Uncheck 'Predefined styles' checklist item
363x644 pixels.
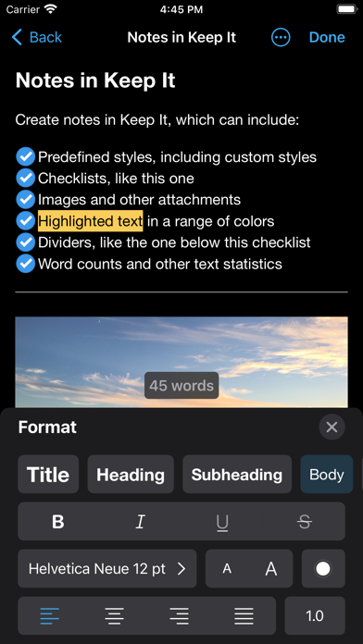click(26, 157)
